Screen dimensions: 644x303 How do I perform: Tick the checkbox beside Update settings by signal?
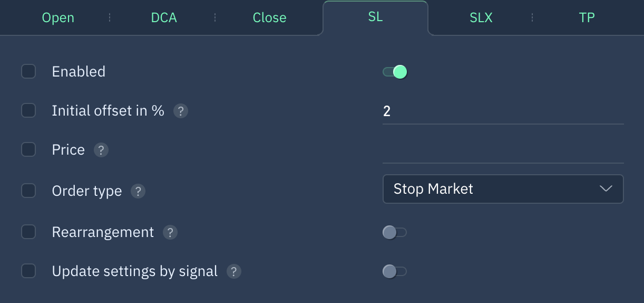pos(28,271)
